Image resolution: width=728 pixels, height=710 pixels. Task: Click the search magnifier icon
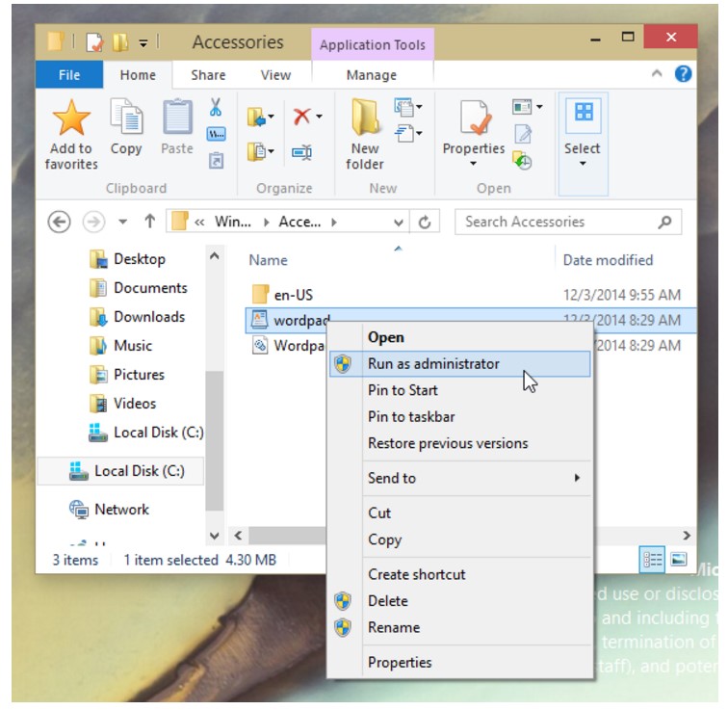point(664,223)
